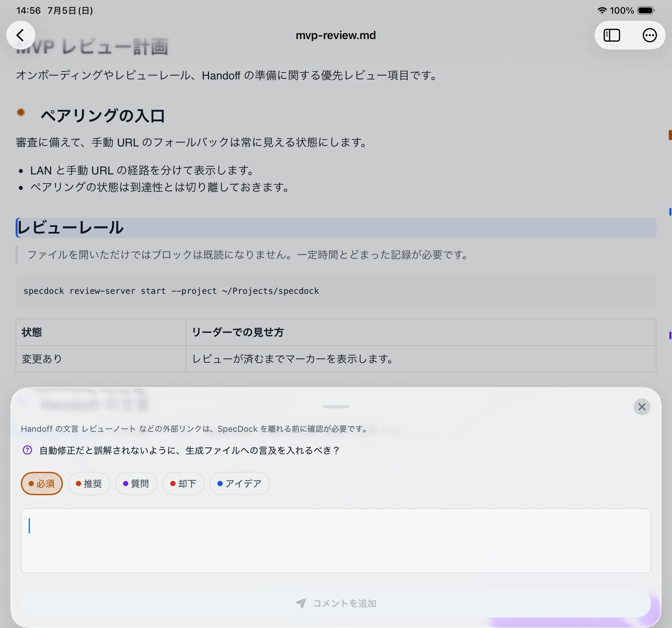Tap the intro paragraph オンボーディングやレビューレール
Viewport: 672px width, 628px height.
[227, 75]
